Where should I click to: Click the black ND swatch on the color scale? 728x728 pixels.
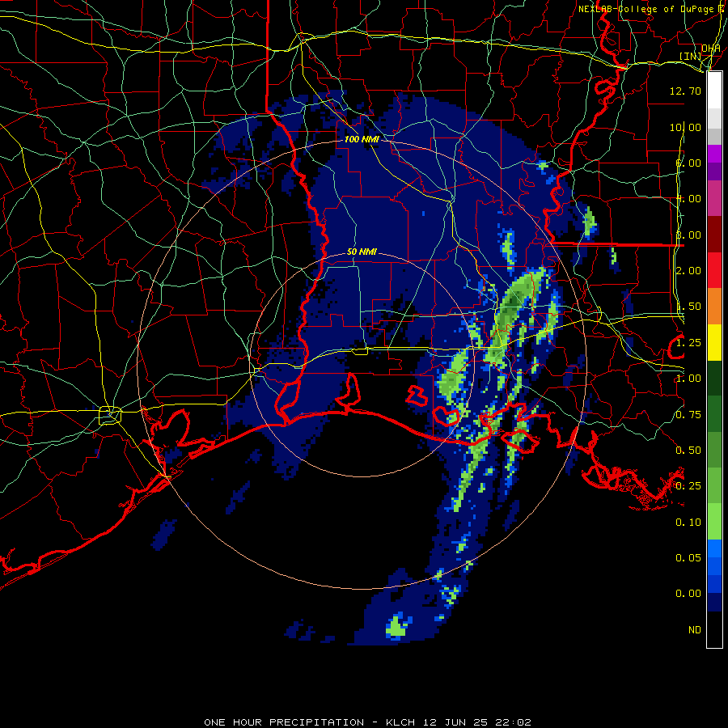coord(714,629)
